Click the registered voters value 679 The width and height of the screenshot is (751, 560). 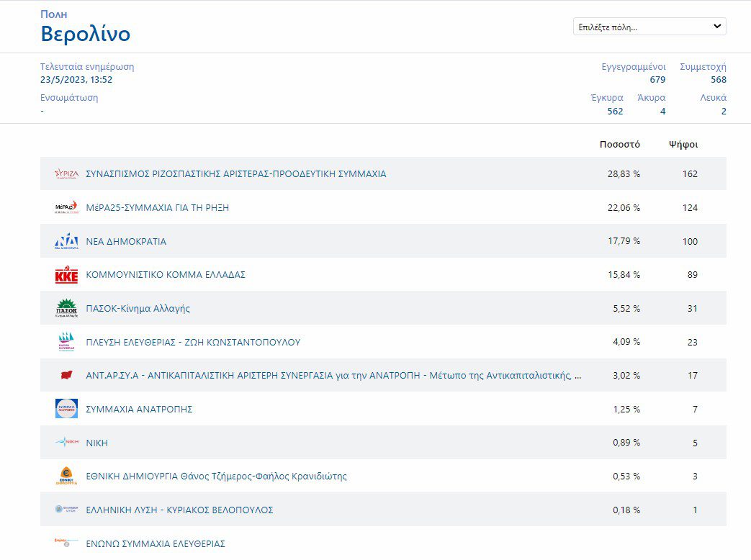657,80
